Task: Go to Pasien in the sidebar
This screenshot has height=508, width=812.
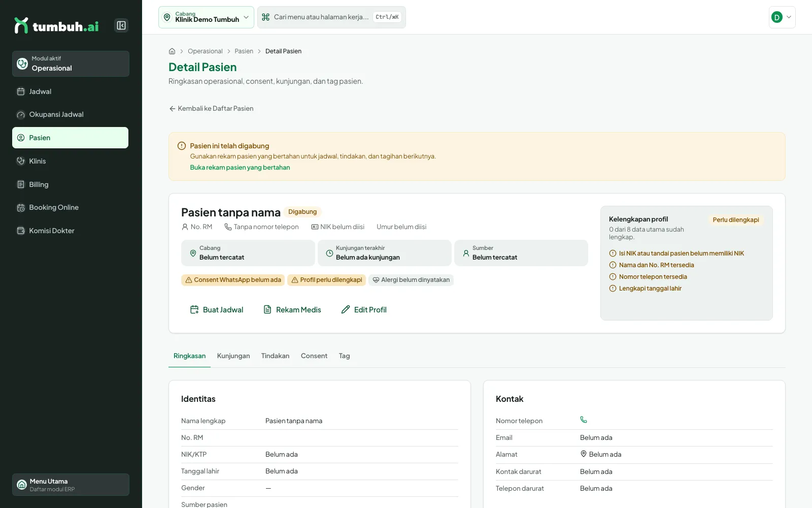Action: pyautogui.click(x=71, y=138)
